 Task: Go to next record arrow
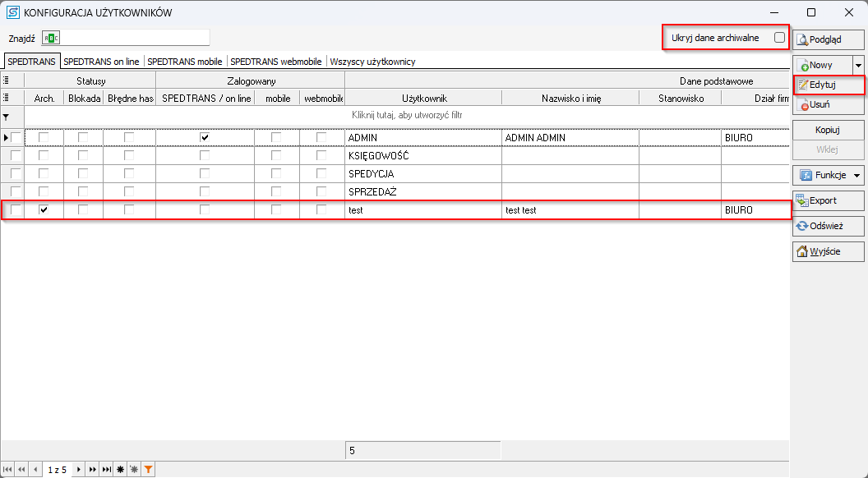pyautogui.click(x=79, y=470)
